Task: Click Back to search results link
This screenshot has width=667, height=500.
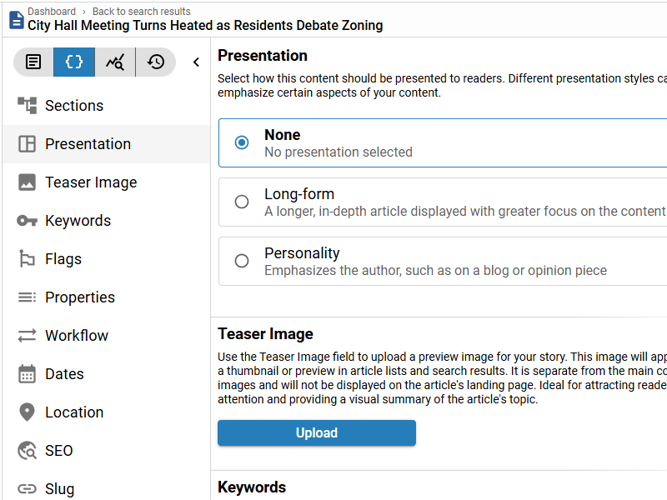Action: coord(141,11)
